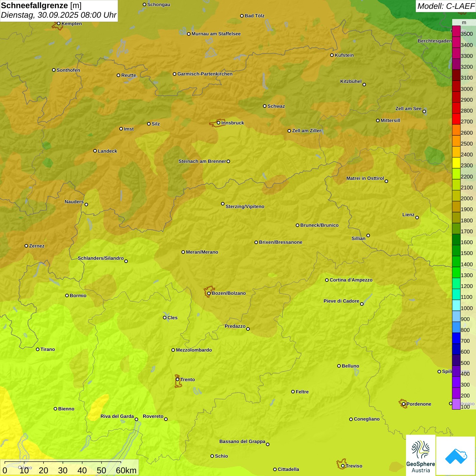Click the Steinach am Brenner label
The image size is (476, 476).
(x=202, y=161)
